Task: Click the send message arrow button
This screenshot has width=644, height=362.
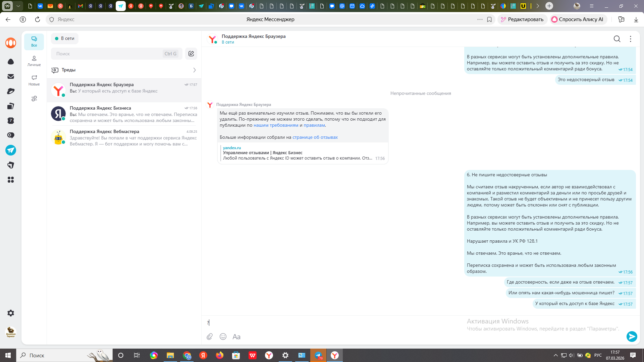Action: tap(632, 336)
